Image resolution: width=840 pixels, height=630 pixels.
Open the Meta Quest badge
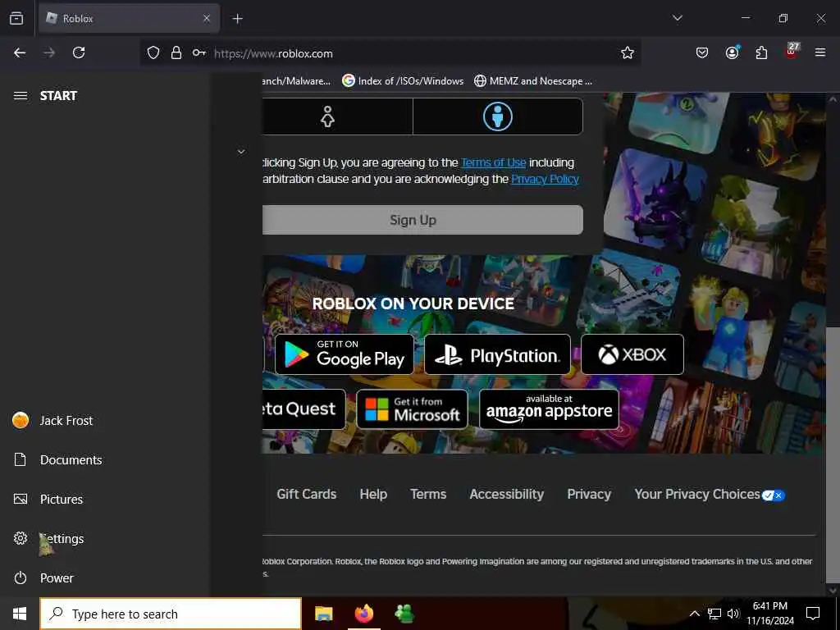pos(304,409)
